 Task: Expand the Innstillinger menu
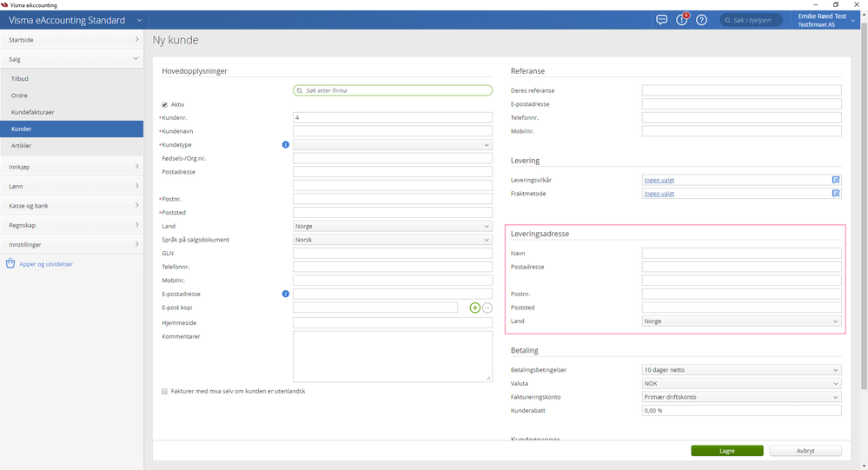point(71,244)
